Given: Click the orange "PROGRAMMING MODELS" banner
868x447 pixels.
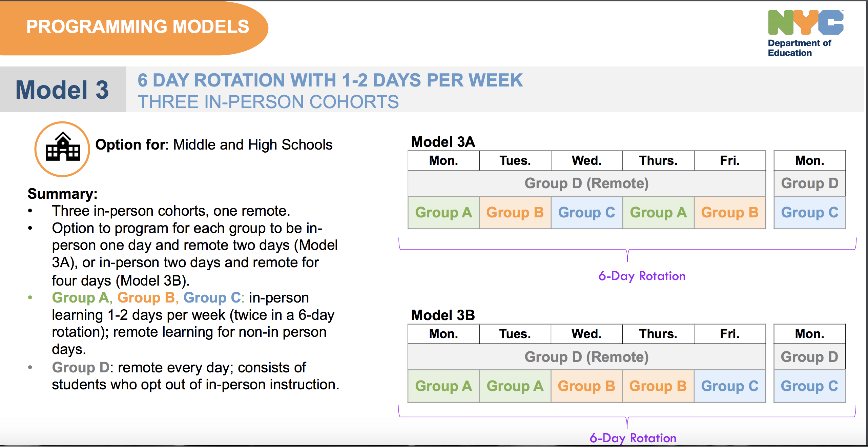Looking at the screenshot, I should 137,27.
